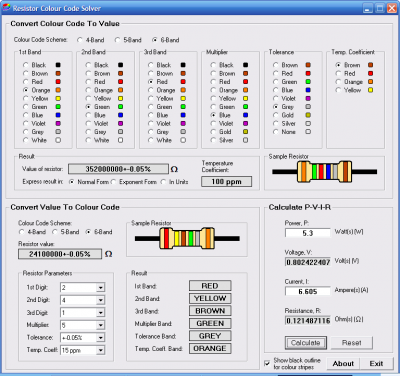Click the ORANGE Temp. Coeff. Band result button

click(x=210, y=348)
